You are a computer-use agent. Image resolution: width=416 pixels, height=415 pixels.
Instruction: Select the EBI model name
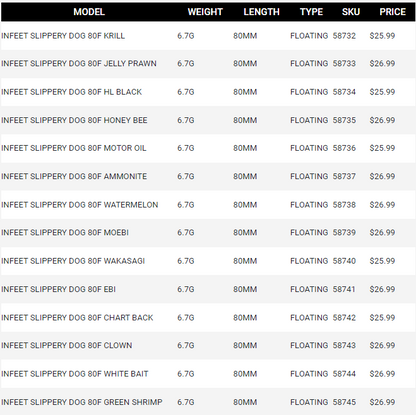58,289
